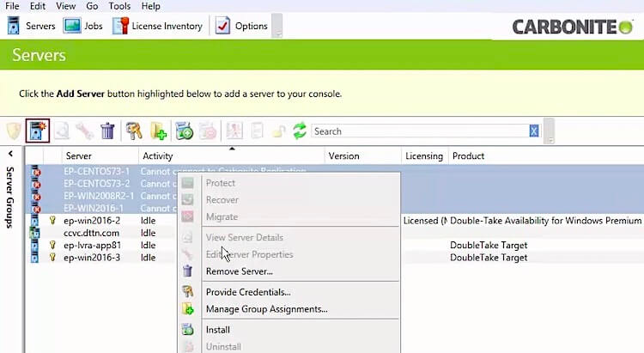This screenshot has width=644, height=353.
Task: Click the server icon for ccvc.dttn.com
Action: (34, 233)
